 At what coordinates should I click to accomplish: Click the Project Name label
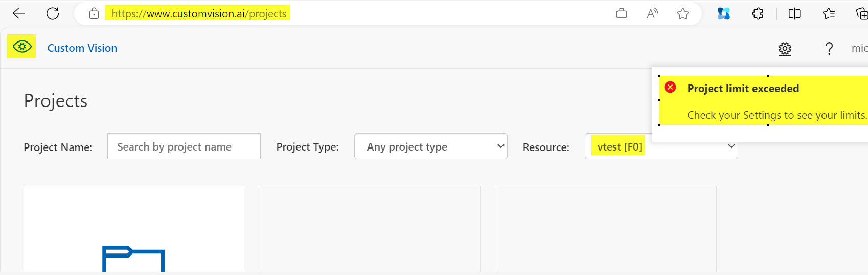point(58,147)
